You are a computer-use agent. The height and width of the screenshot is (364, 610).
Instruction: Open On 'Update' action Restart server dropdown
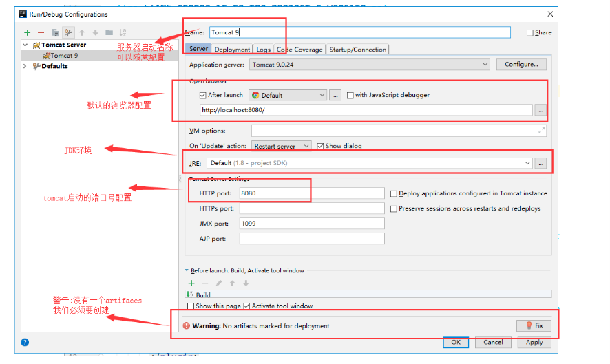[281, 147]
